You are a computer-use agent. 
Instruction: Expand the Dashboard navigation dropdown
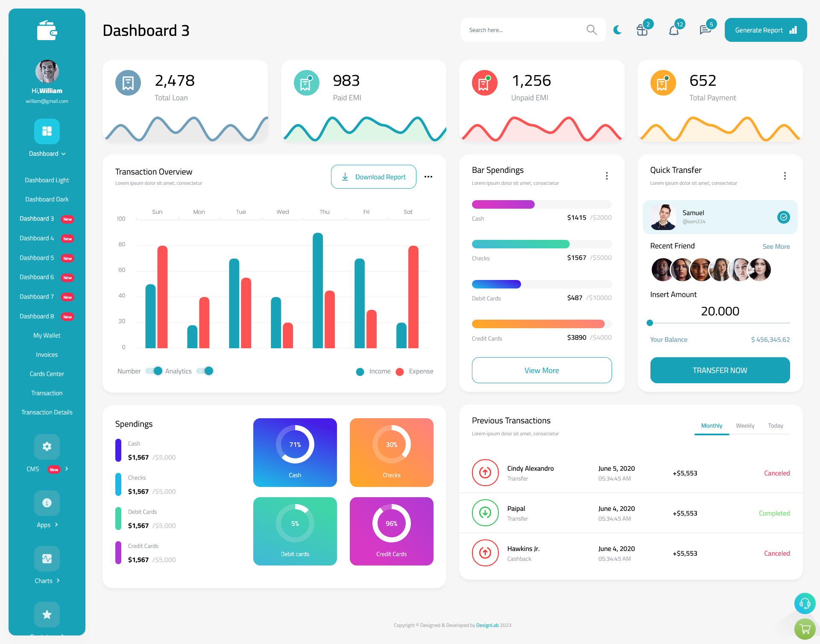click(x=47, y=154)
